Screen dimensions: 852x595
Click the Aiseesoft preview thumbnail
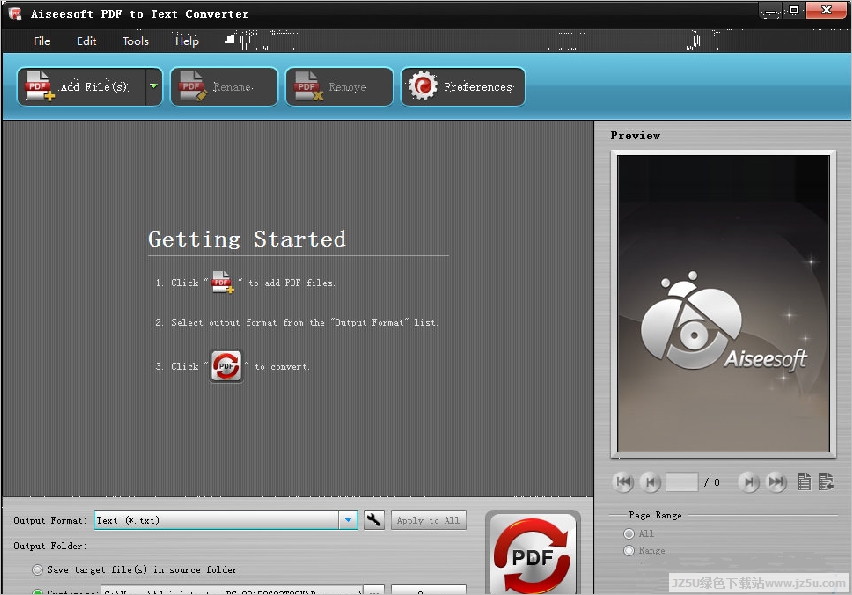click(x=723, y=303)
